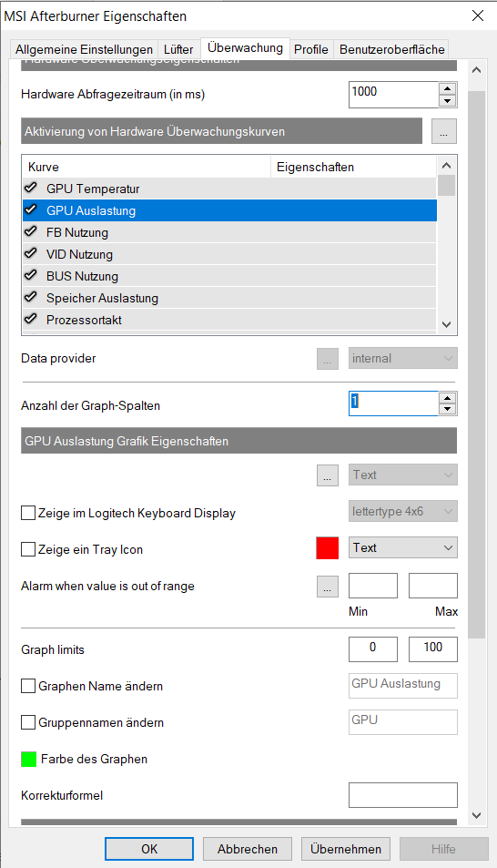
Task: Apply changes with Übernehmen
Action: click(346, 849)
